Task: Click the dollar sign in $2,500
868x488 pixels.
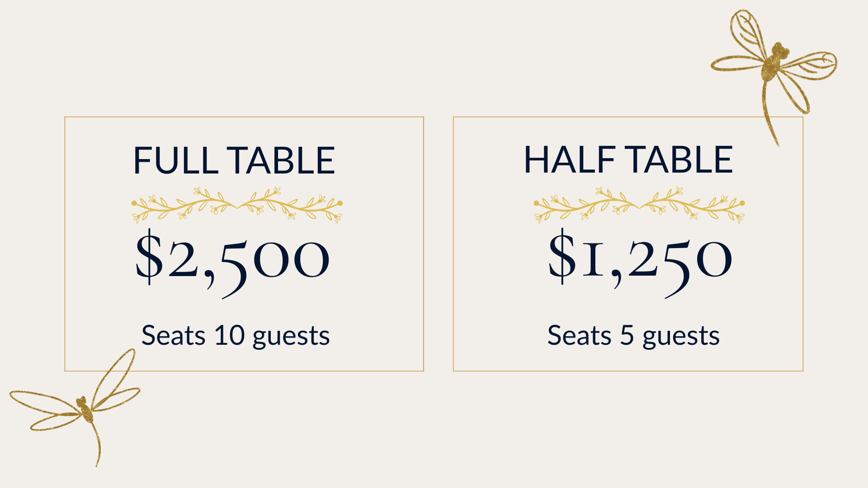Action: point(149,257)
